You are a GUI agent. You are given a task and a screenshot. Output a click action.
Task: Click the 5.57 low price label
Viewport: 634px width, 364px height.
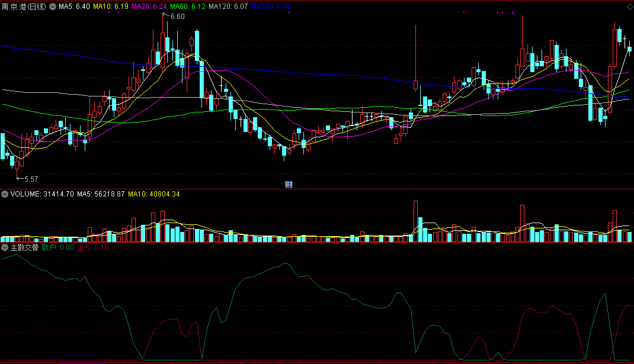(x=31, y=179)
